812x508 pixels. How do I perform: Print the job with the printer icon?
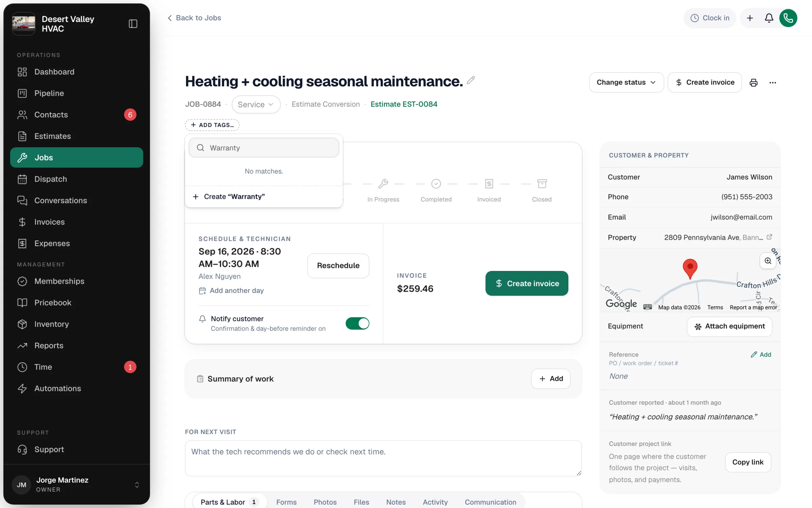click(753, 83)
